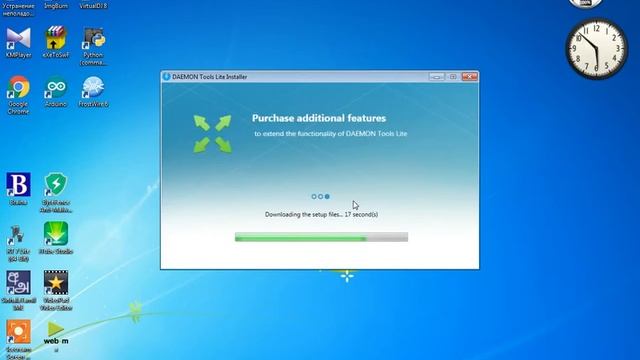The width and height of the screenshot is (640, 360).
Task: Open the eXeToSwf archive-box desktop icon
Action: (x=56, y=40)
